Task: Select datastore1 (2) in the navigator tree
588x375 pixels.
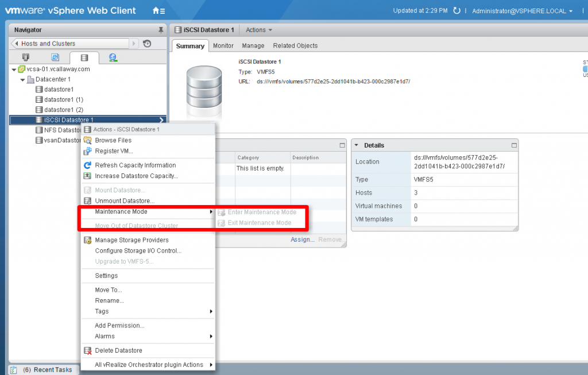Action: [x=63, y=110]
